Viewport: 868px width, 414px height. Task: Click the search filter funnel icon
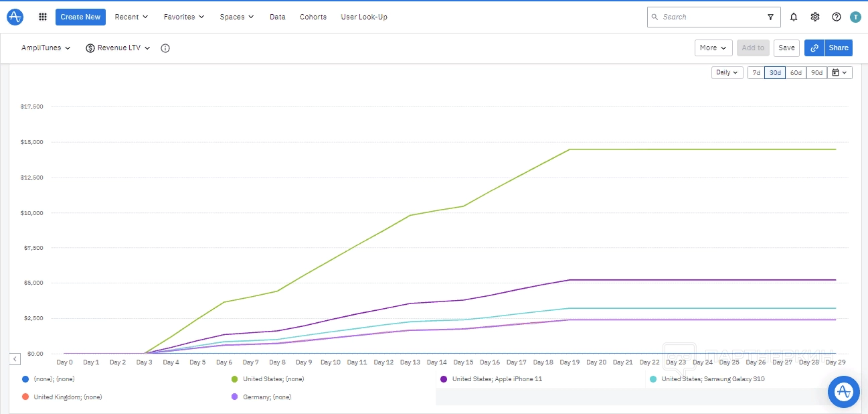(x=770, y=17)
